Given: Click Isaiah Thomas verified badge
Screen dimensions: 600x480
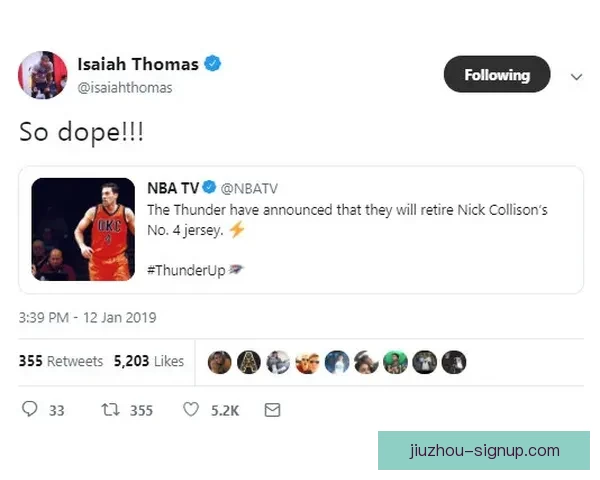Looking at the screenshot, I should coord(213,63).
